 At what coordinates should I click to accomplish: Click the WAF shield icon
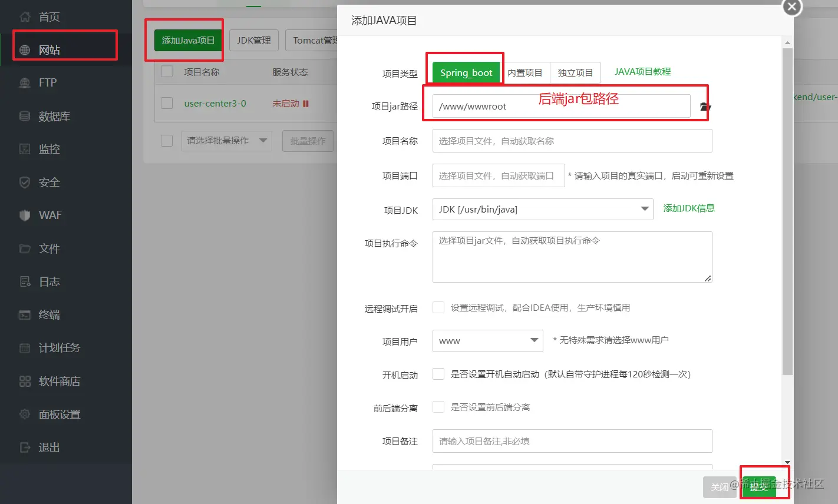point(25,215)
